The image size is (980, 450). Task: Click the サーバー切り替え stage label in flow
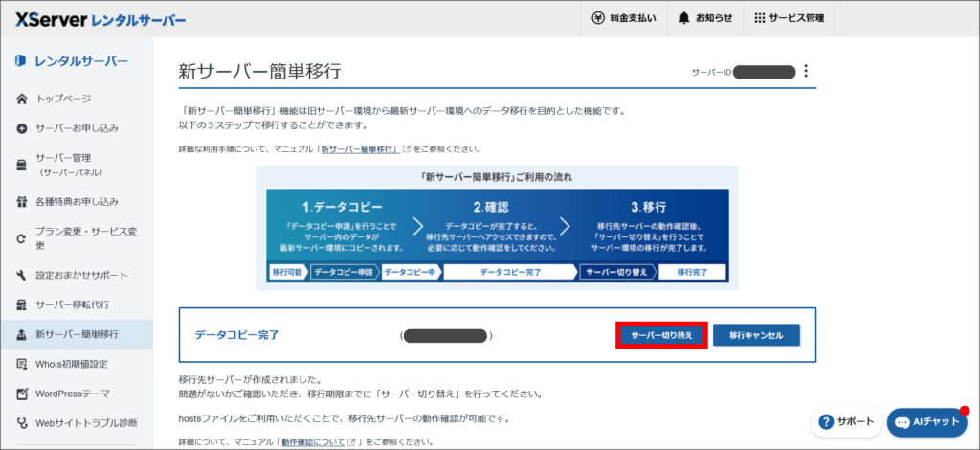[616, 273]
